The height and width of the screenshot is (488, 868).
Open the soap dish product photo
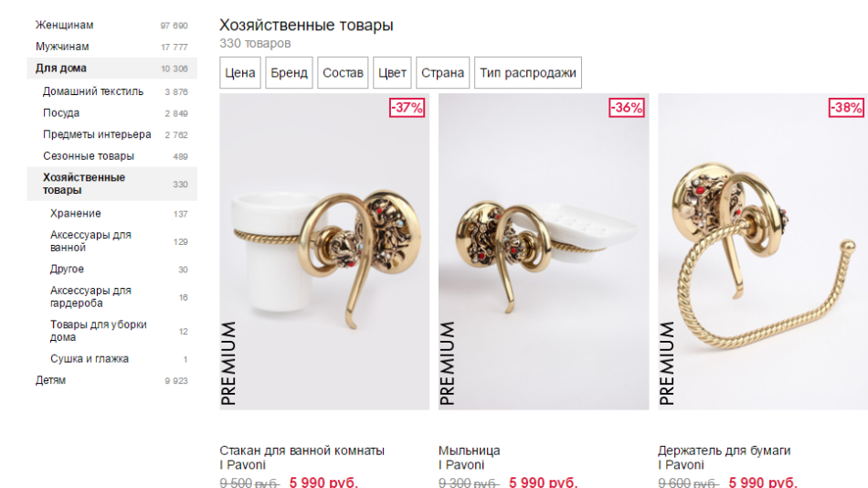[544, 251]
